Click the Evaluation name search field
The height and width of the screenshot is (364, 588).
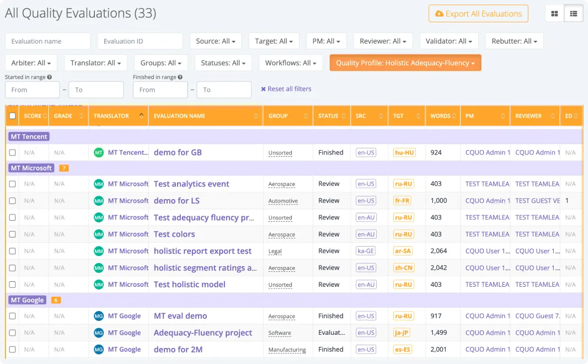click(47, 41)
